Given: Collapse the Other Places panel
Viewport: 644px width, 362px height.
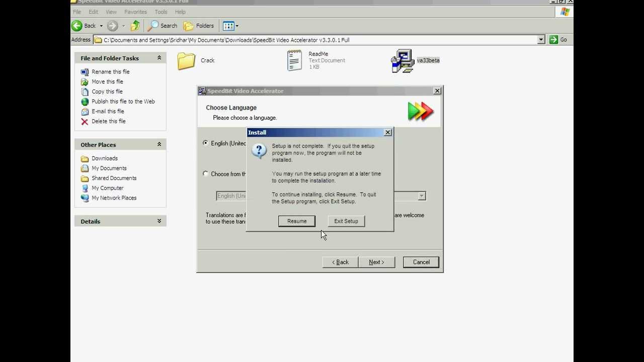Looking at the screenshot, I should click(x=159, y=144).
